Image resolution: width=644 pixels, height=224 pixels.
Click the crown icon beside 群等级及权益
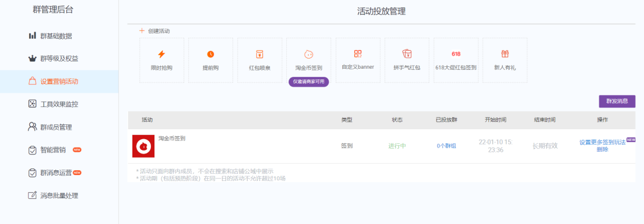pos(32,59)
